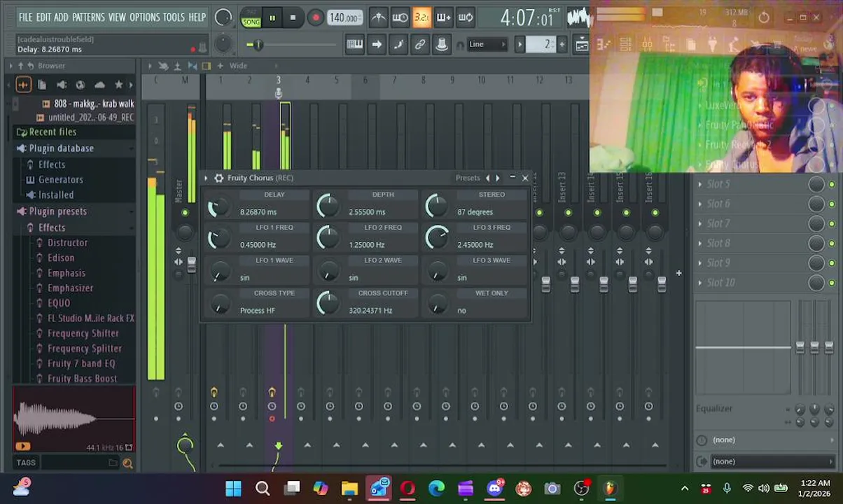This screenshot has width=843, height=504.
Task: Open the FILE menu
Action: 25,17
